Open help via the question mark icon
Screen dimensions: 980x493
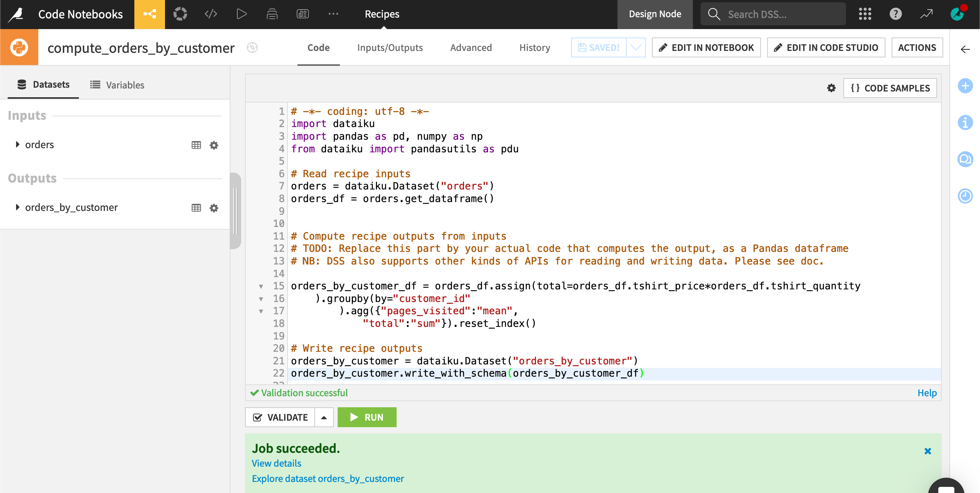(x=895, y=14)
